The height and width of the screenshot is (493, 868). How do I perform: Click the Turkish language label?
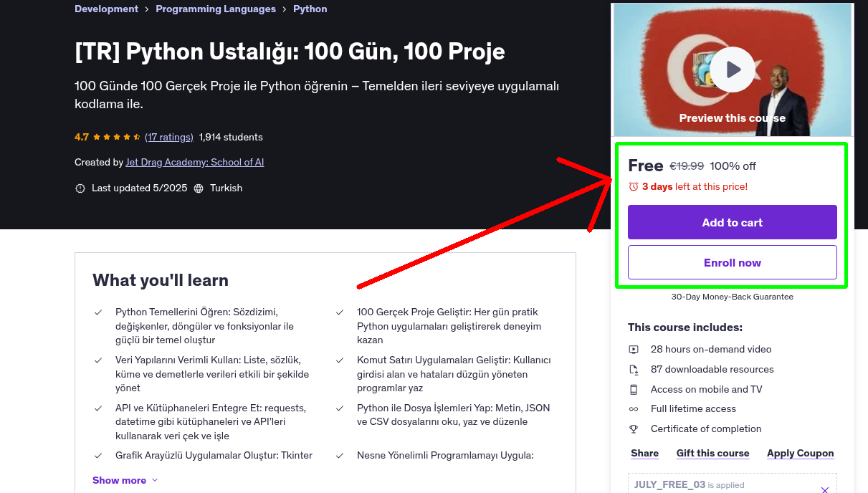tap(226, 188)
